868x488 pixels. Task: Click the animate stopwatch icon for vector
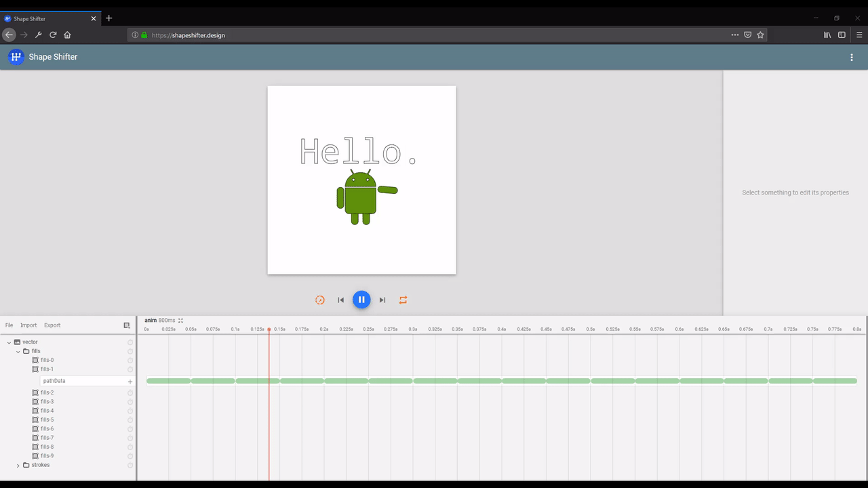click(x=130, y=342)
